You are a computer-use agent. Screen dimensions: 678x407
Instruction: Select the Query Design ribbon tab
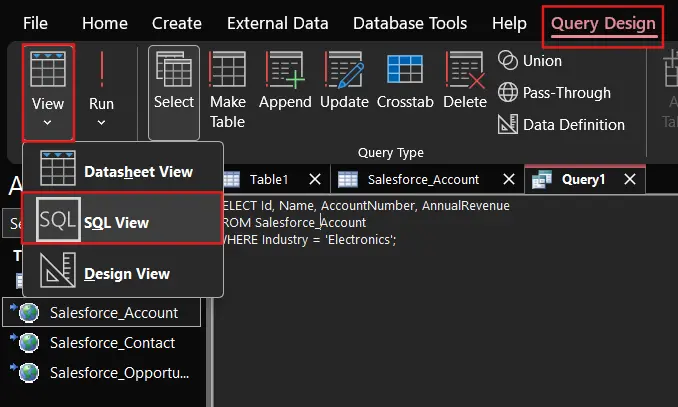603,24
